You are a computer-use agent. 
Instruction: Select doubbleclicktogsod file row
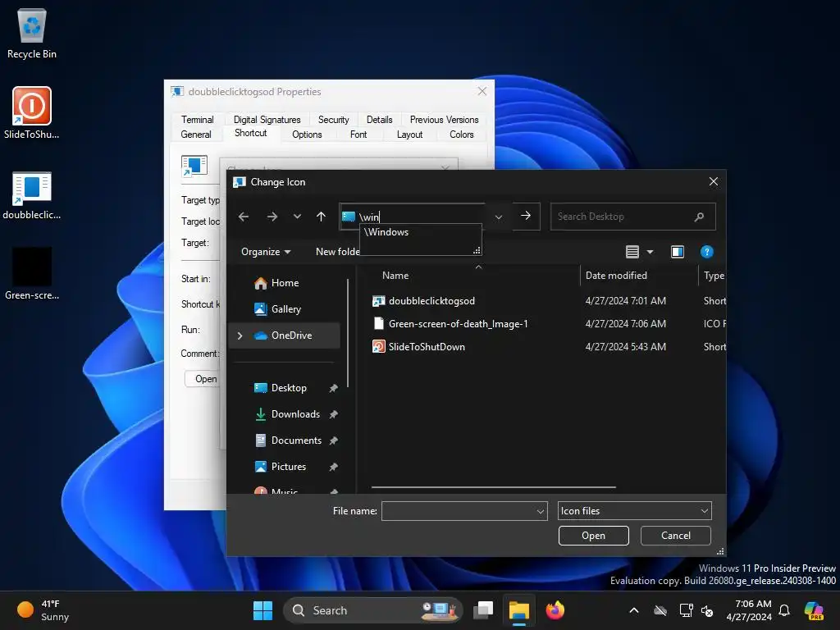pos(547,301)
